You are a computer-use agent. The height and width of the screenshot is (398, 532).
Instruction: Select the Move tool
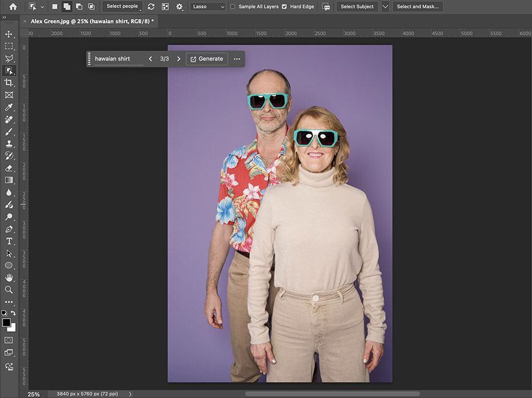pyautogui.click(x=9, y=34)
